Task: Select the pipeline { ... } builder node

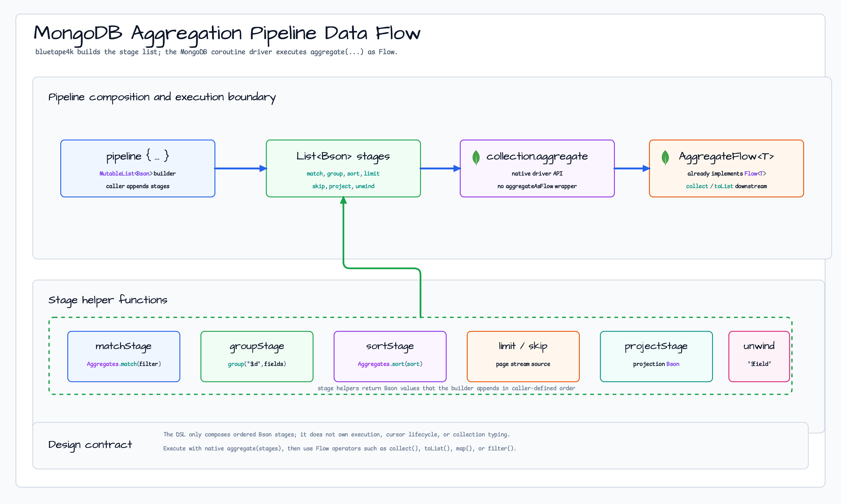Action: pos(138,168)
